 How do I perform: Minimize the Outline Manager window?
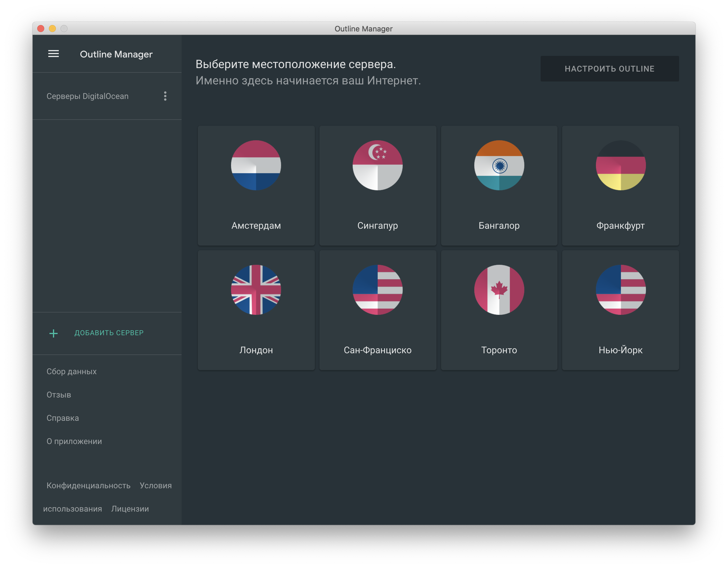tap(52, 28)
